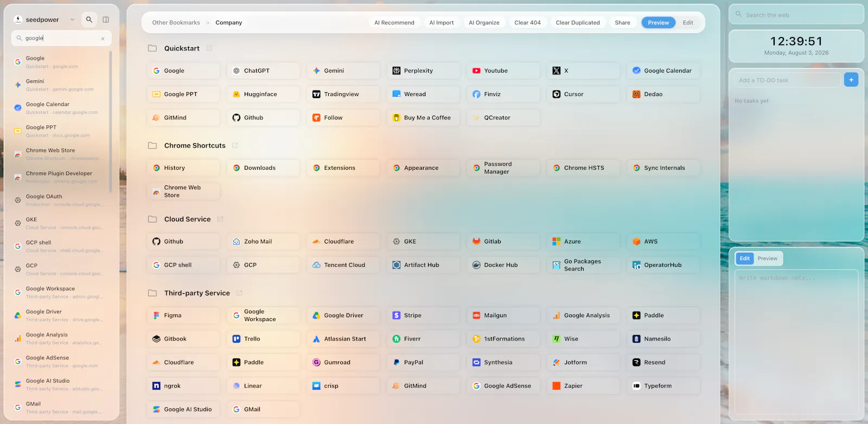Click the Company breadcrumb
868x424 pixels.
point(229,23)
